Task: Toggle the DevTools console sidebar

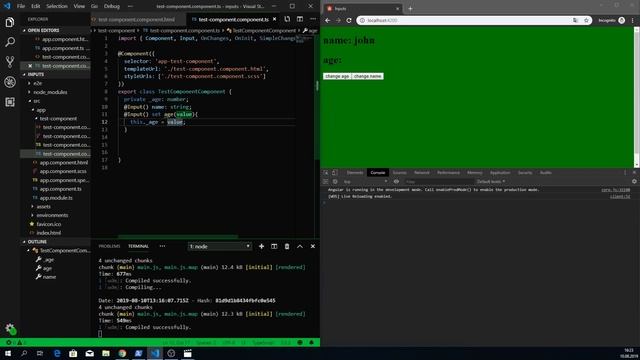Action: 326,182
